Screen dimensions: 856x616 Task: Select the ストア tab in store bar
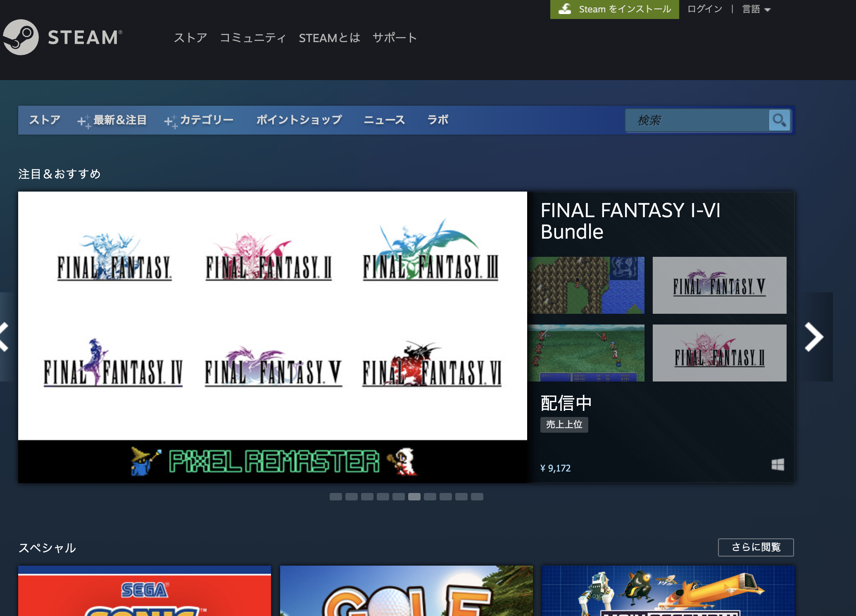45,120
